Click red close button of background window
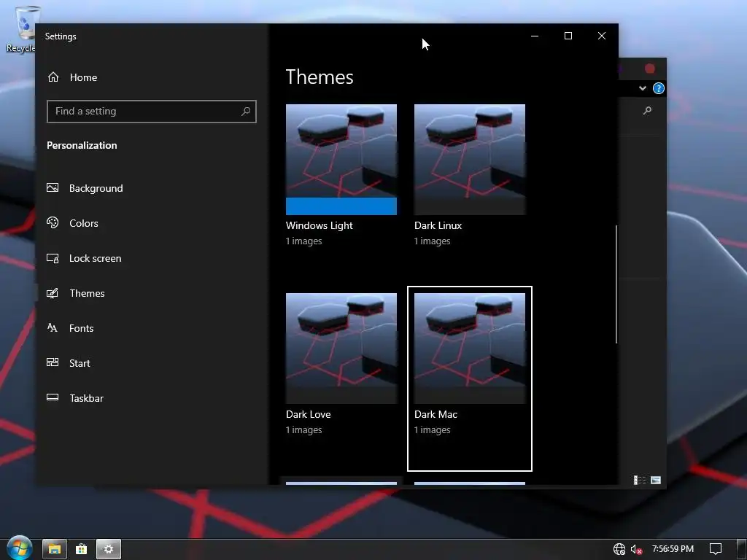 click(650, 69)
